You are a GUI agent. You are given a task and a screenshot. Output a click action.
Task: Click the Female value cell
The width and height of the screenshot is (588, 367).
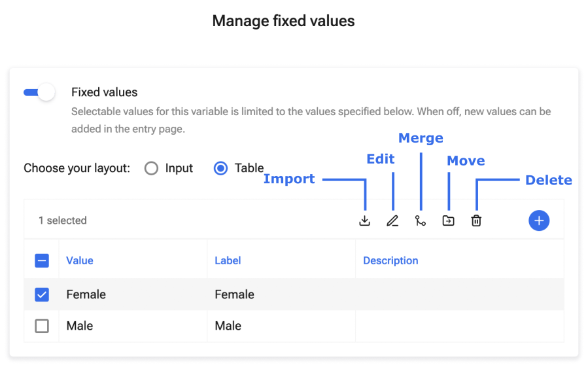point(86,294)
